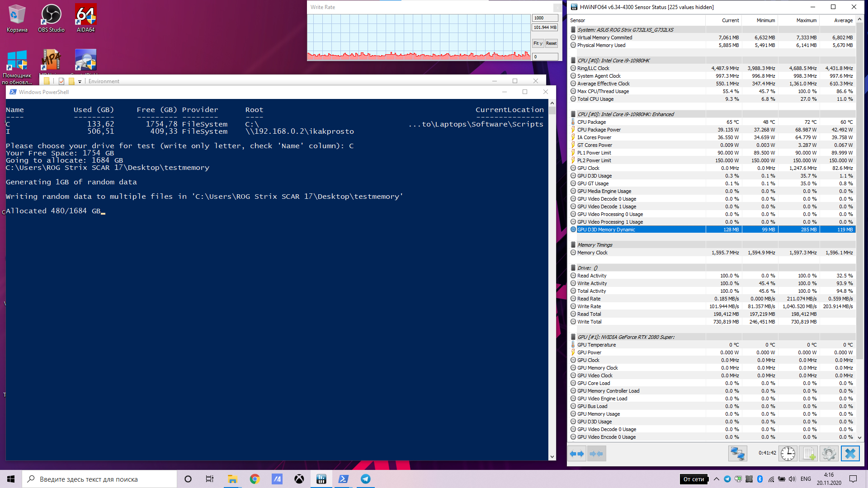Select the Memory Clock row

pyautogui.click(x=712, y=253)
